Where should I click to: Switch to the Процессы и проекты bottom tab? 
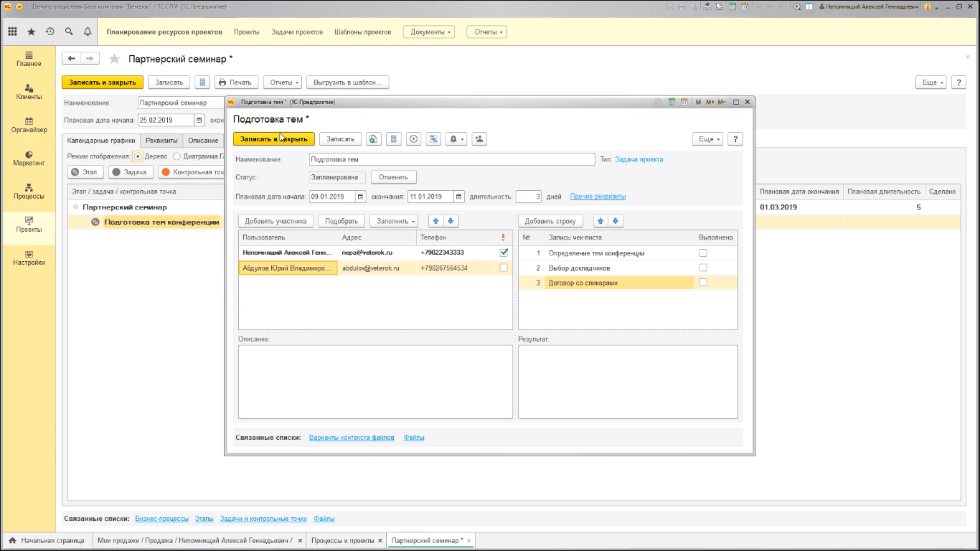pos(343,540)
